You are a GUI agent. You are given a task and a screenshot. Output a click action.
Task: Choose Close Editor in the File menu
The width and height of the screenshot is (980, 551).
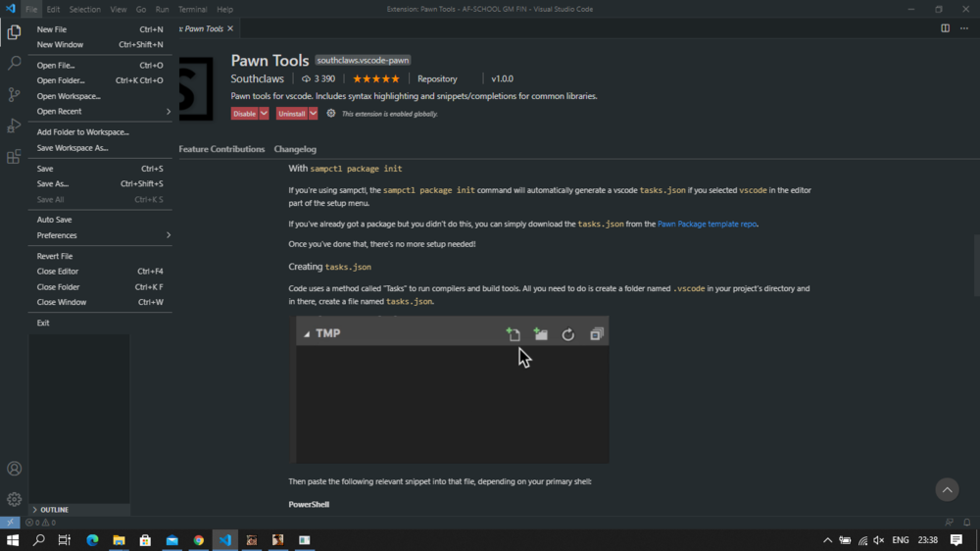pos(100,272)
